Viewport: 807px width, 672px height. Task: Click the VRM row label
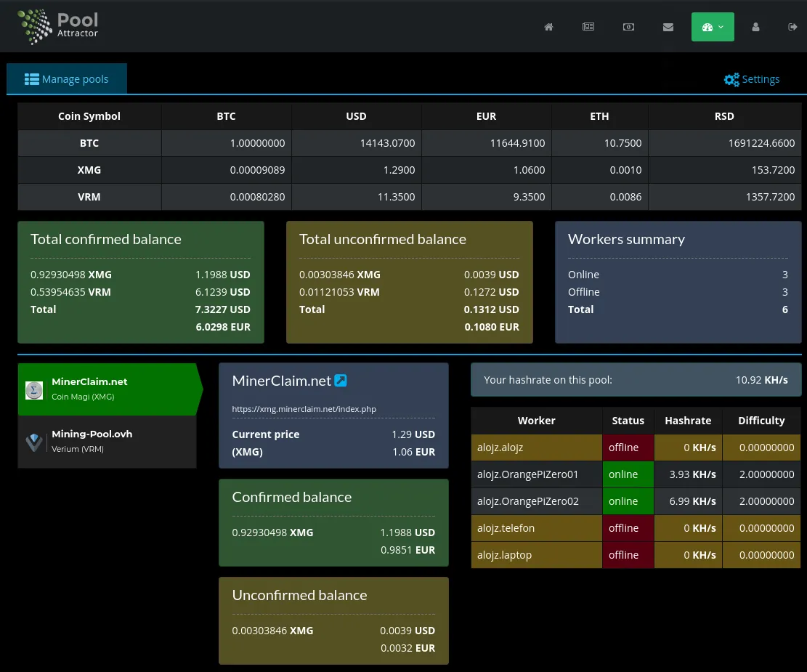89,197
